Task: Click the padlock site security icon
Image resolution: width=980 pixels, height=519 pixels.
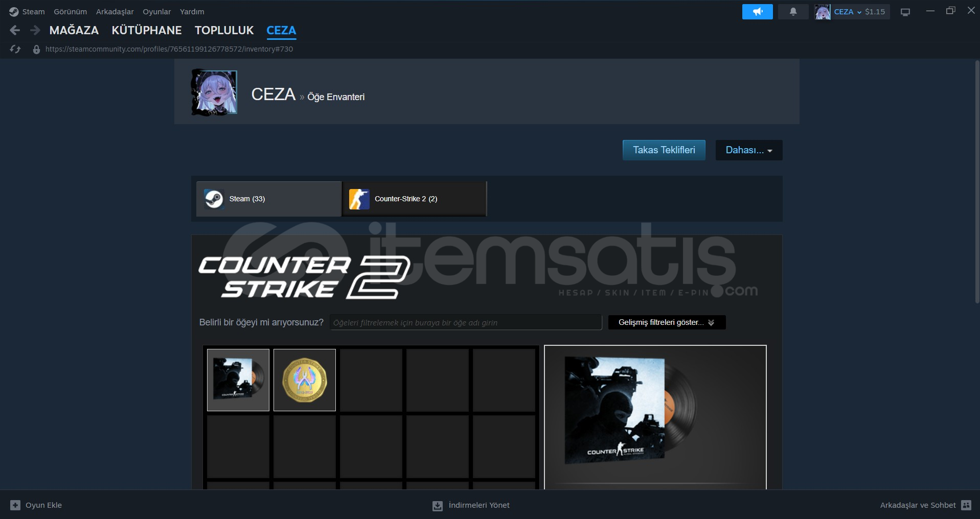Action: 36,50
